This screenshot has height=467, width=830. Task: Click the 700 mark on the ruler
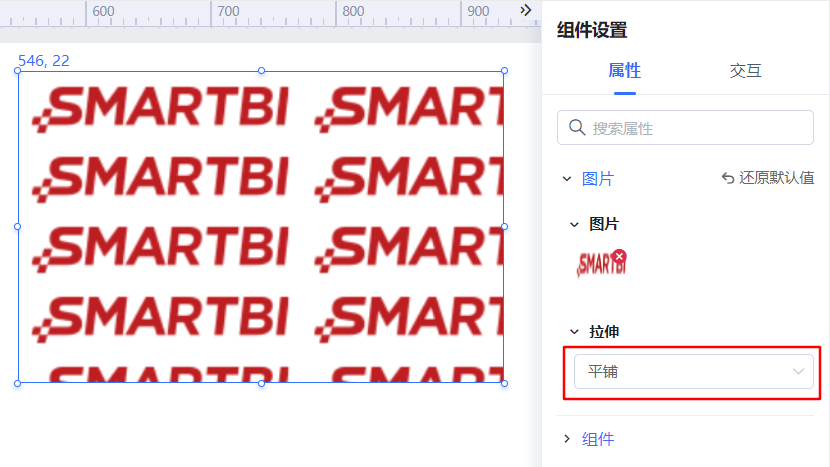pos(228,11)
